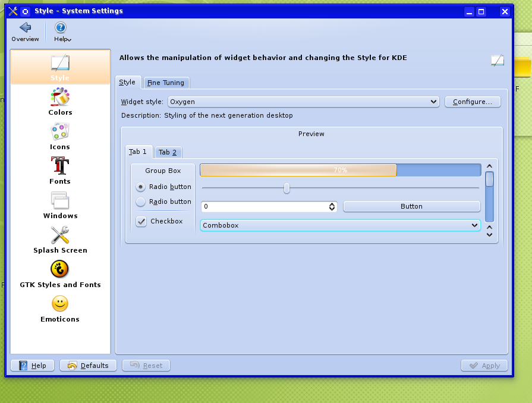The width and height of the screenshot is (532, 403).
Task: Go back to Overview arrow
Action: click(x=25, y=32)
